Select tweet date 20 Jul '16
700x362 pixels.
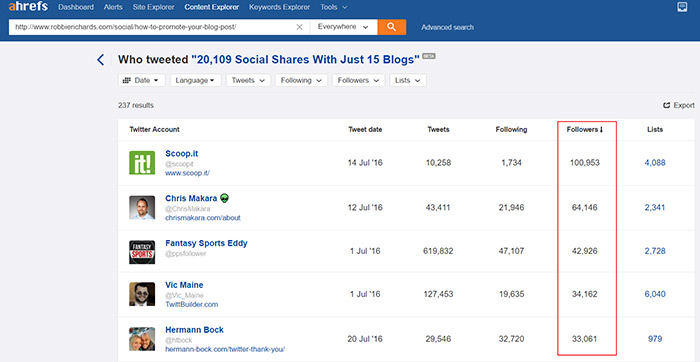click(x=365, y=339)
